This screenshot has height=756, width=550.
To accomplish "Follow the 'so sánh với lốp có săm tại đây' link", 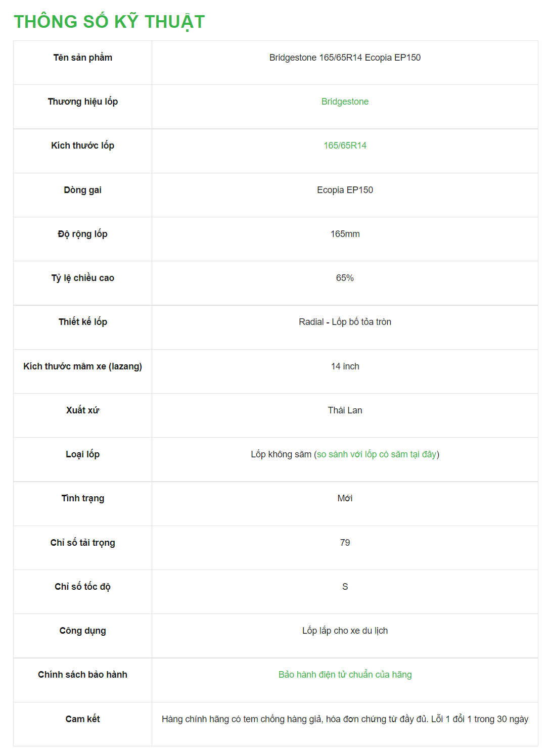I will coord(377,454).
